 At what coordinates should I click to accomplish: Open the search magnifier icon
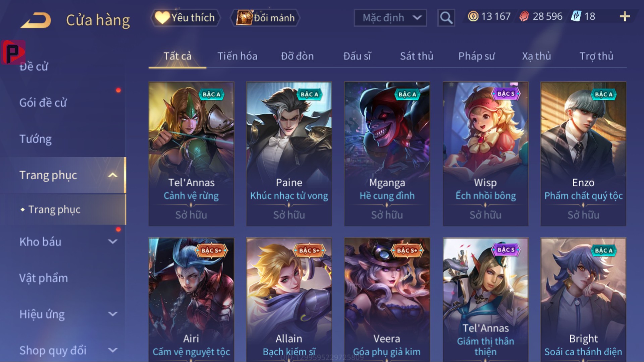[x=446, y=17]
